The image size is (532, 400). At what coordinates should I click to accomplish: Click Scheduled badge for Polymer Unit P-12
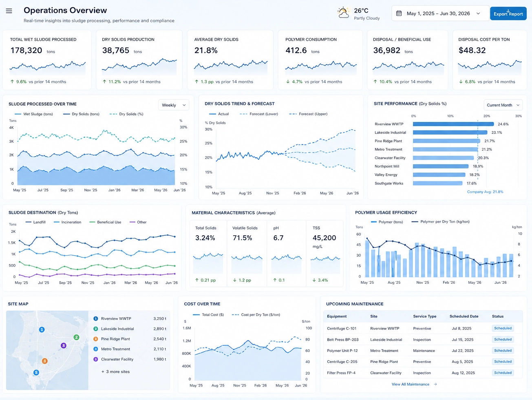(x=503, y=350)
